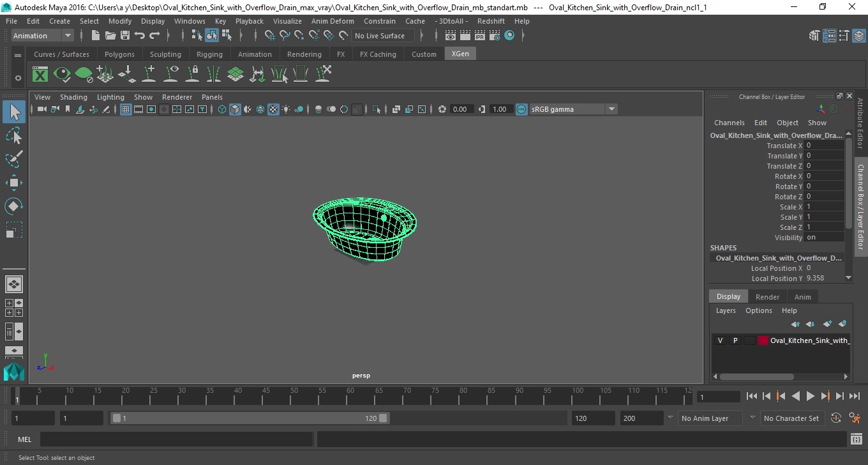Go to the start of playback range
868x465 pixels.
point(752,397)
